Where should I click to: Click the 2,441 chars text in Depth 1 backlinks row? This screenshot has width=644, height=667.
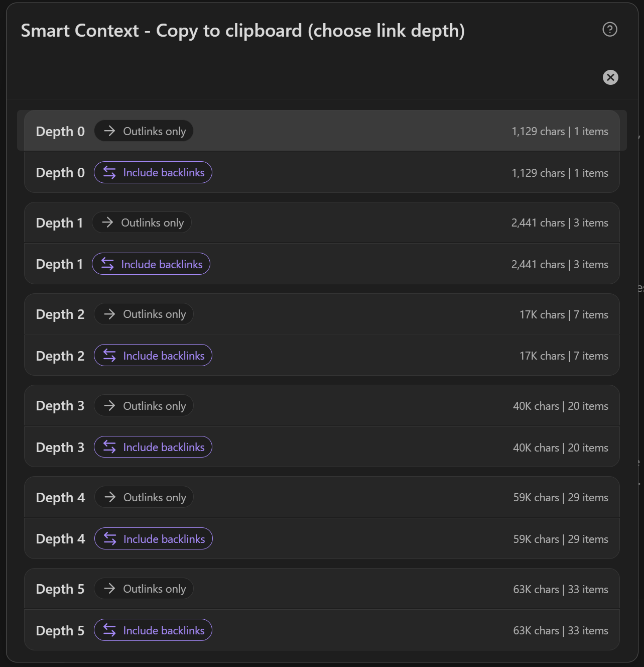click(538, 265)
